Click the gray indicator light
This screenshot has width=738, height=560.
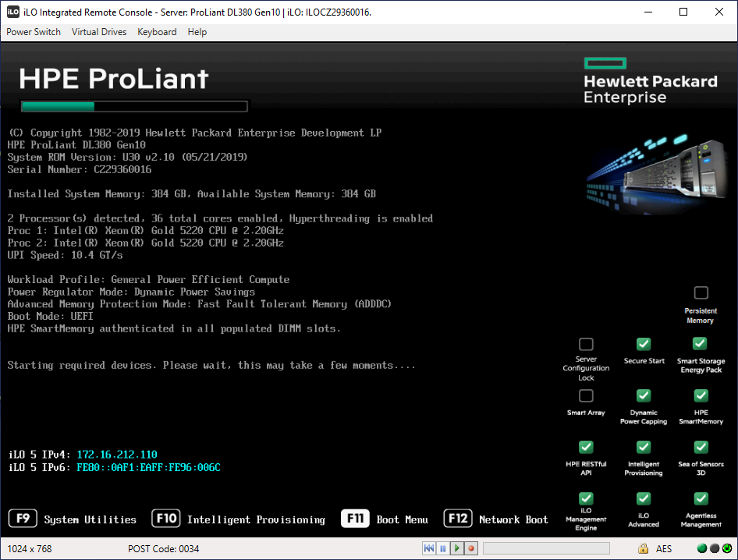click(715, 548)
